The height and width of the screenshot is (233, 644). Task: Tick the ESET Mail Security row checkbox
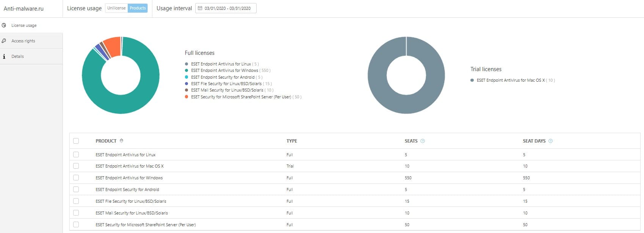[76, 213]
